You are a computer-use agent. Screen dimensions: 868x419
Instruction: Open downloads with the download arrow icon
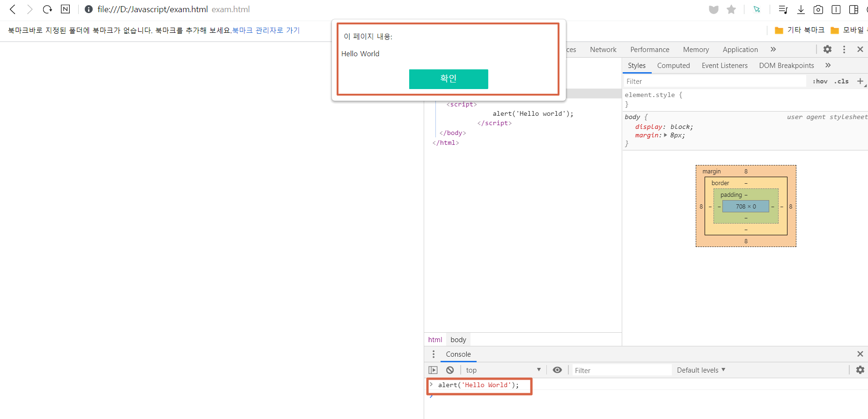click(801, 9)
